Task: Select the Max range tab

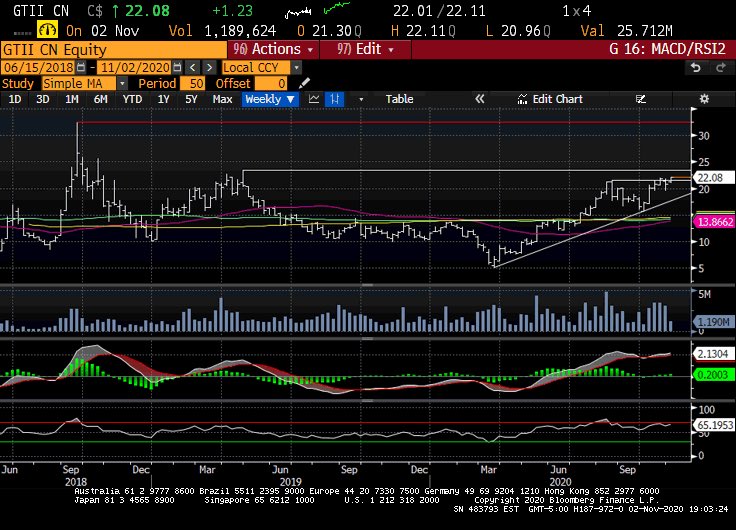Action: [x=222, y=99]
